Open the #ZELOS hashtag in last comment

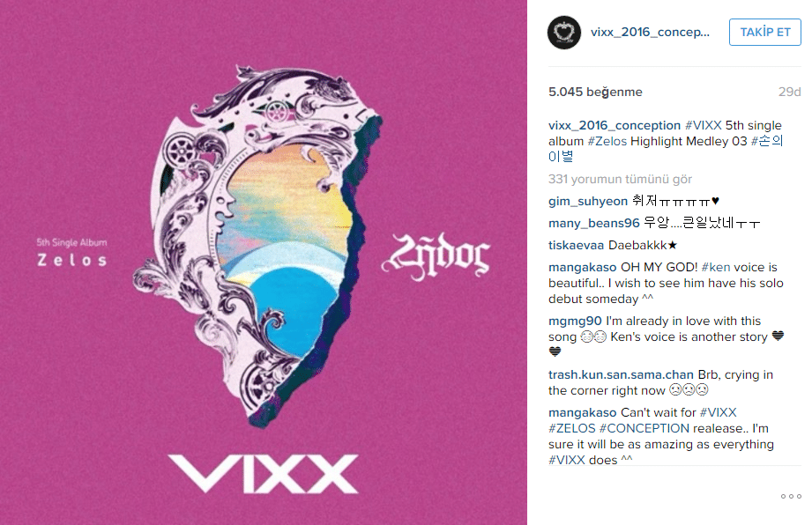[571, 429]
